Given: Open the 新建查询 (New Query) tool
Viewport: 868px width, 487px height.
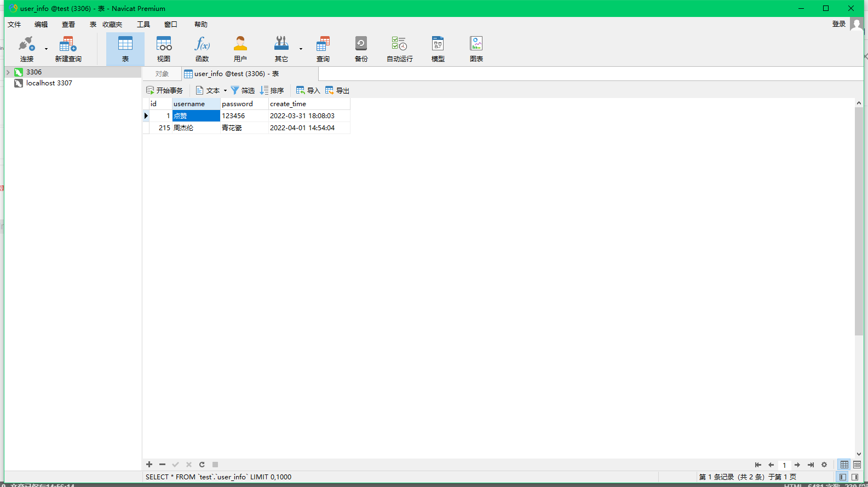Looking at the screenshot, I should pyautogui.click(x=68, y=49).
